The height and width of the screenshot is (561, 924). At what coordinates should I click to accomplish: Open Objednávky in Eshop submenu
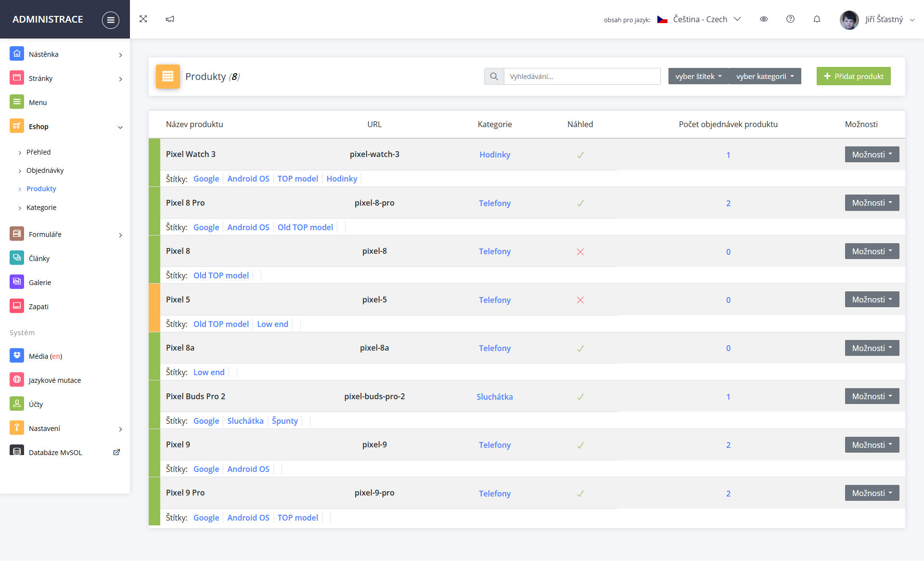pyautogui.click(x=45, y=170)
